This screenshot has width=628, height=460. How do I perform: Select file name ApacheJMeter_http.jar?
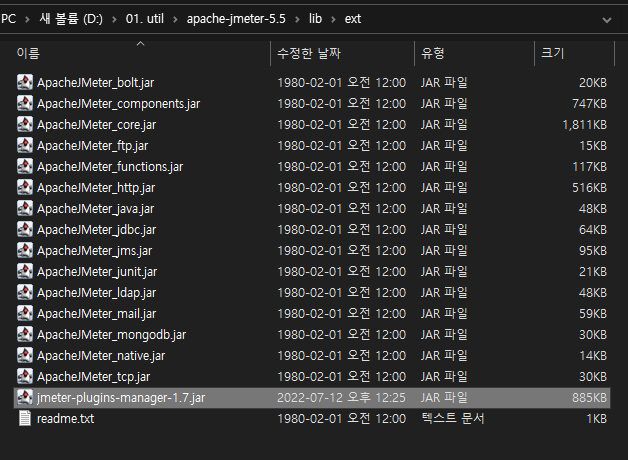coord(96,188)
